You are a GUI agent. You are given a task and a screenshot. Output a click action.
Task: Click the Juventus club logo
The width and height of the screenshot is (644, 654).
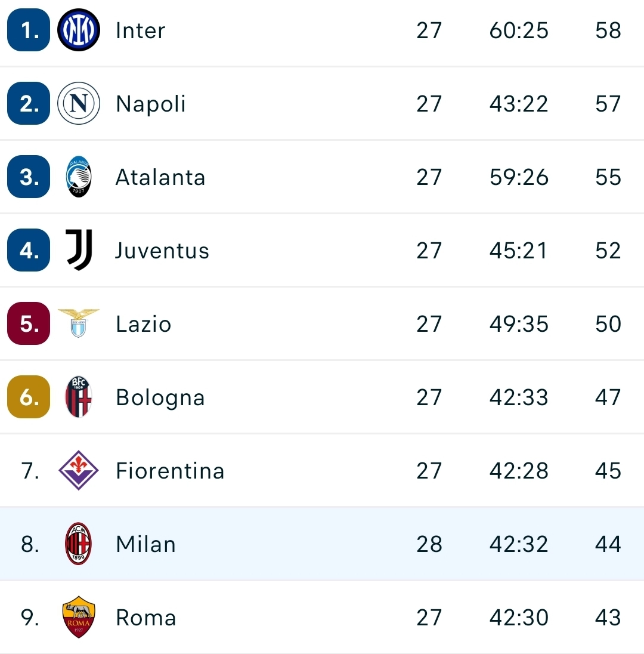[x=79, y=250]
